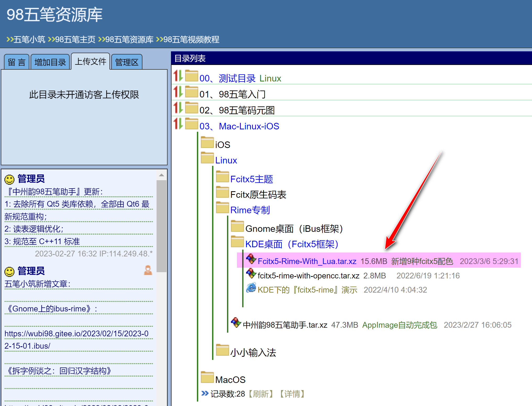This screenshot has width=532, height=406.
Task: Click the 【刷新】 refresh link
Action: tap(261, 394)
